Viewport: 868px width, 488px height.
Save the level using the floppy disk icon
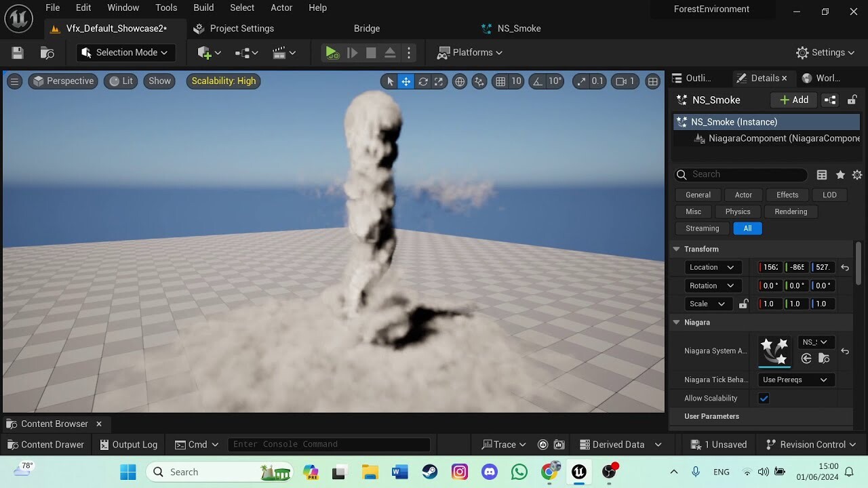tap(17, 52)
